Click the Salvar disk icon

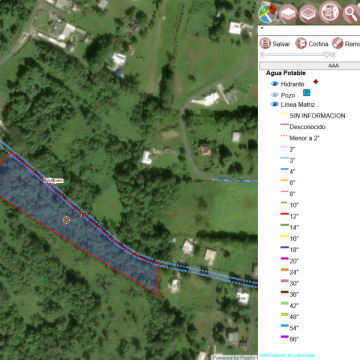pos(265,44)
